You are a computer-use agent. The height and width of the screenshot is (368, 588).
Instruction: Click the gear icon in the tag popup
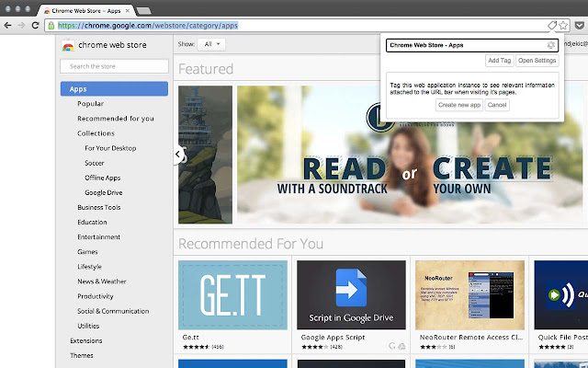[x=551, y=45]
